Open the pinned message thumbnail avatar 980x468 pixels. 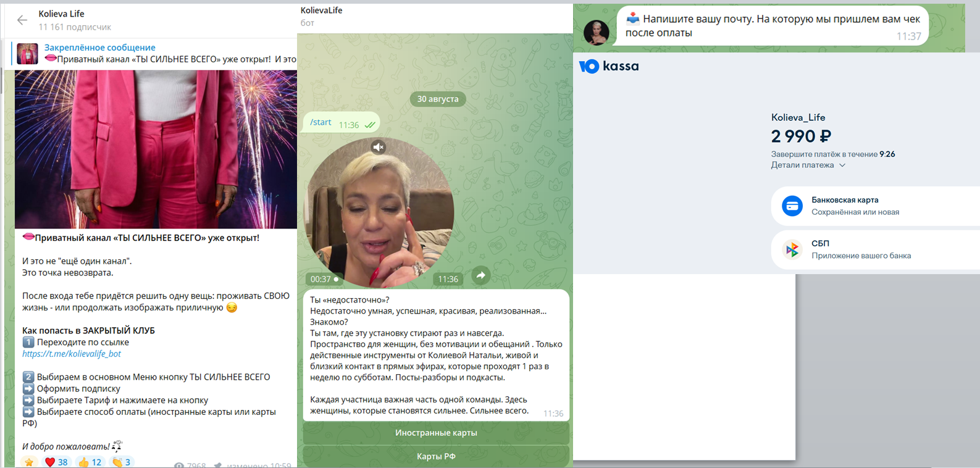coord(27,54)
